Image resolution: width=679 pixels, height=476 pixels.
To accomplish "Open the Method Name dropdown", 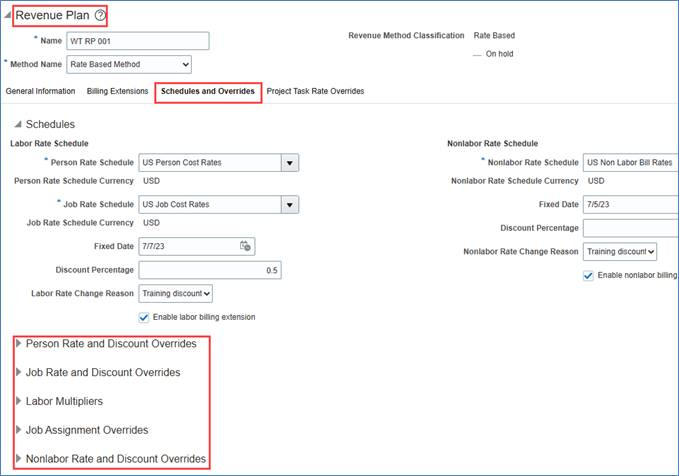I will click(129, 65).
